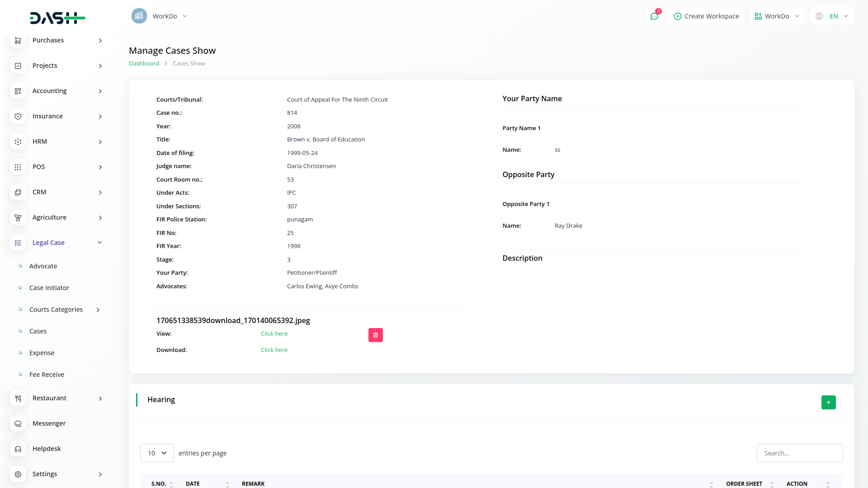Viewport: 868px width, 488px height.
Task: Click the hearing Search input field
Action: pos(799,453)
